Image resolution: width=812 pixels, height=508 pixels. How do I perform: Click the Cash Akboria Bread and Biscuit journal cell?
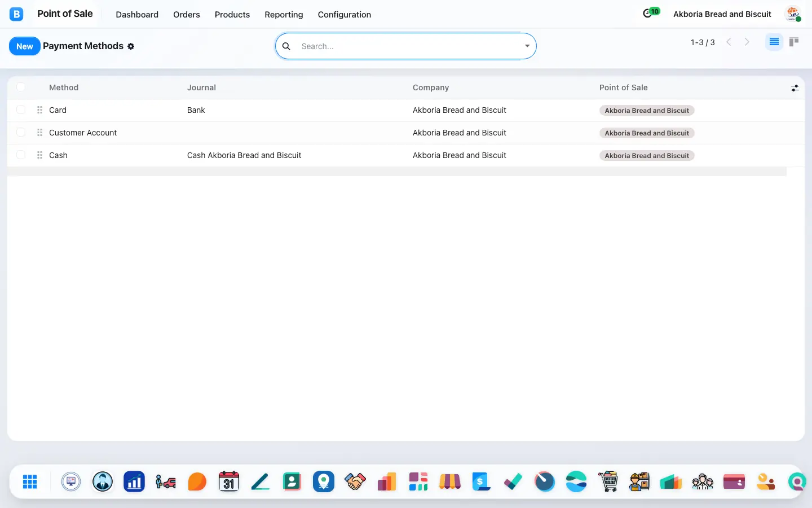tap(244, 155)
